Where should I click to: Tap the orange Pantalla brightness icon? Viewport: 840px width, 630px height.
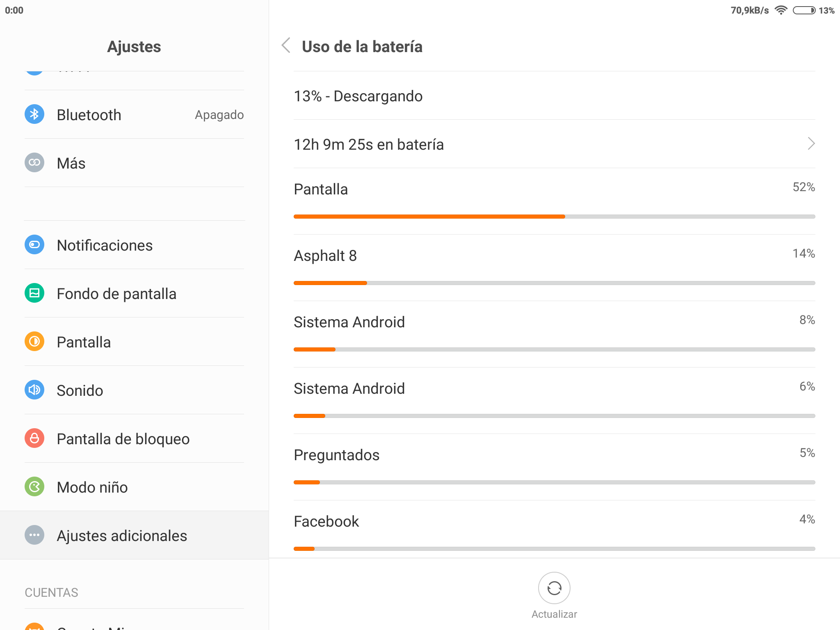[x=34, y=342]
